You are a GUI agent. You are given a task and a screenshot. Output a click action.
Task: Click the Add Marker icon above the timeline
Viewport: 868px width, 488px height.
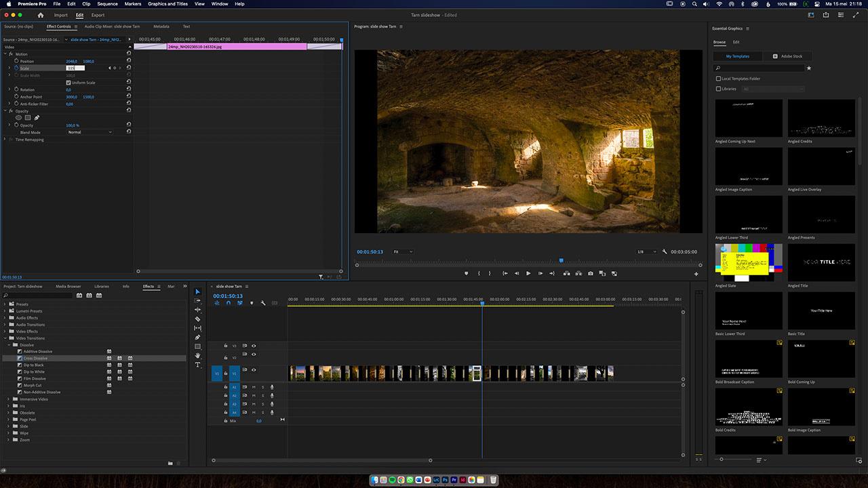tap(252, 303)
